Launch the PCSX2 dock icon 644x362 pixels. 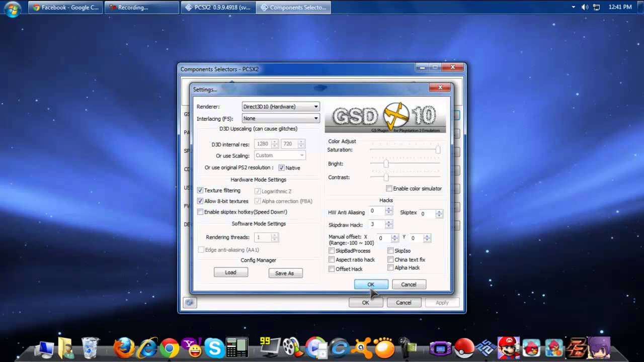(486, 348)
